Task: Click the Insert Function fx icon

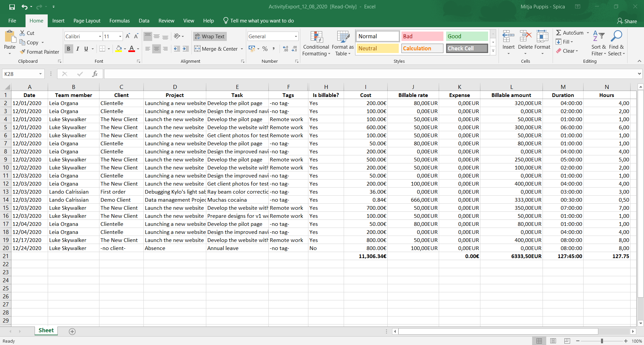Action: point(95,74)
